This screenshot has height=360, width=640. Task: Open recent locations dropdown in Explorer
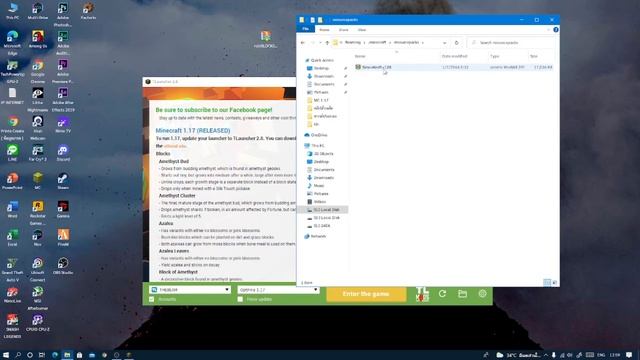tap(320, 42)
